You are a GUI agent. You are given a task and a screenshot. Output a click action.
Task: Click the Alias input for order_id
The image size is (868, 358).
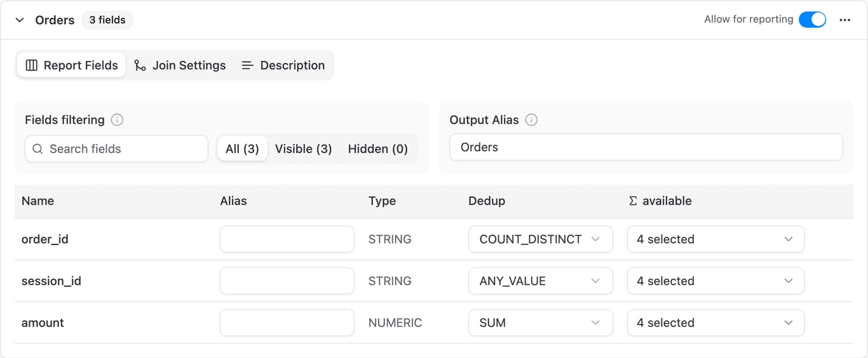click(x=287, y=239)
